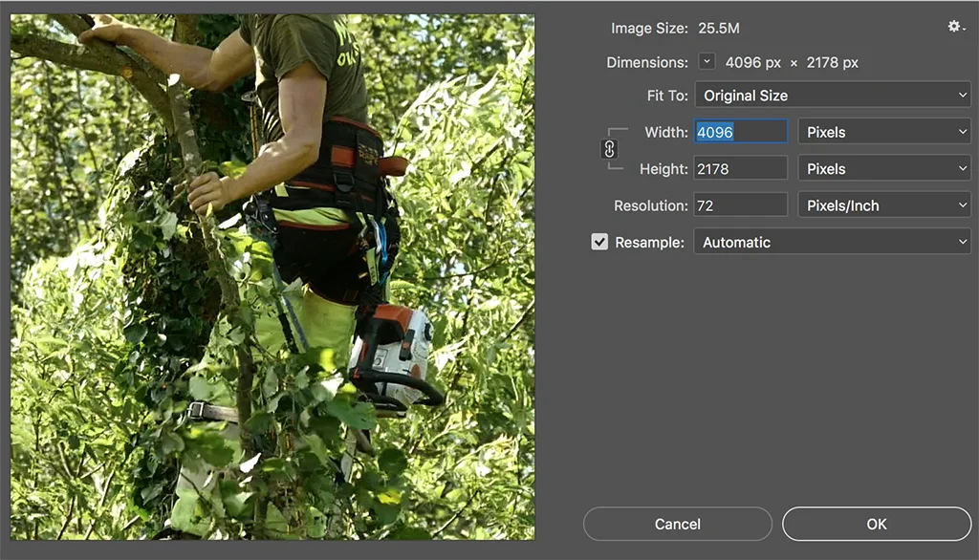Click the Width input field

[741, 132]
